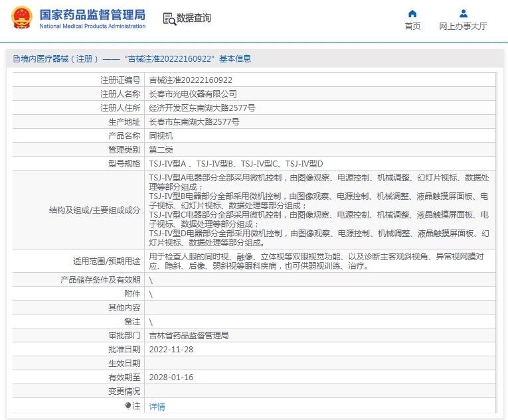Open 网上办事大厅 service hall

(x=463, y=27)
